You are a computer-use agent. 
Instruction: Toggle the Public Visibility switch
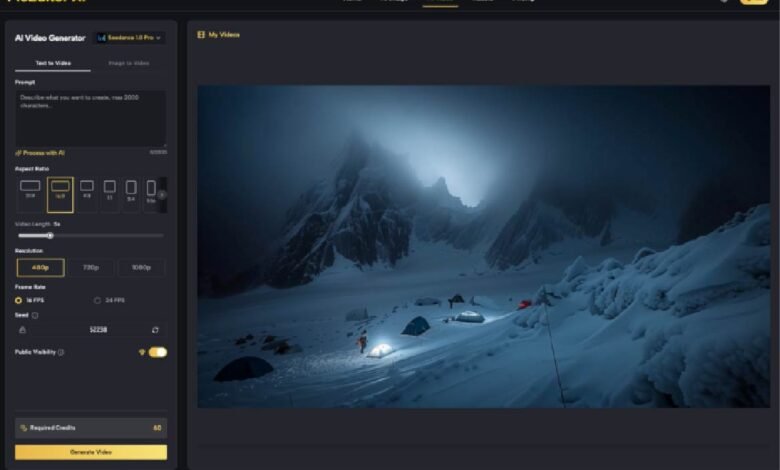[158, 352]
